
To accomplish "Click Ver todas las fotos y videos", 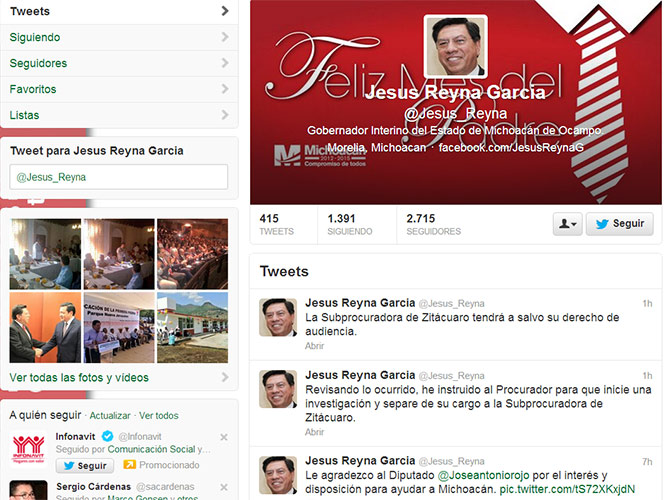I will pos(79,377).
